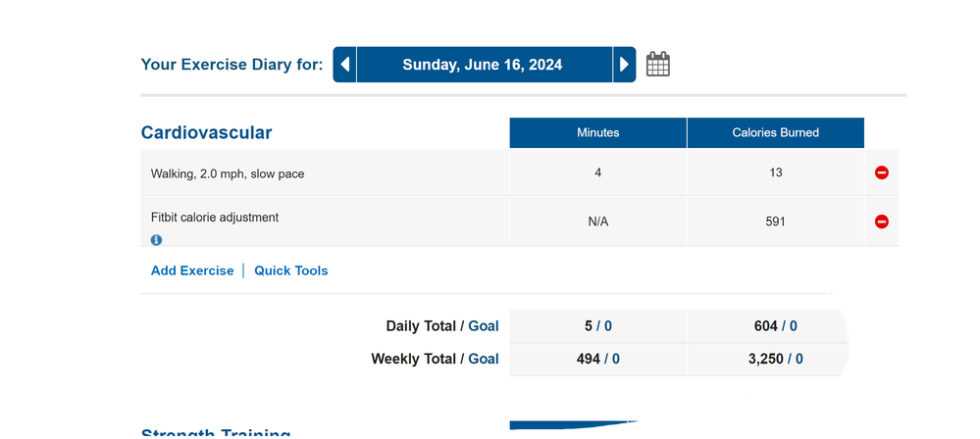
Task: Open the Daily Total Goal link
Action: (x=483, y=326)
